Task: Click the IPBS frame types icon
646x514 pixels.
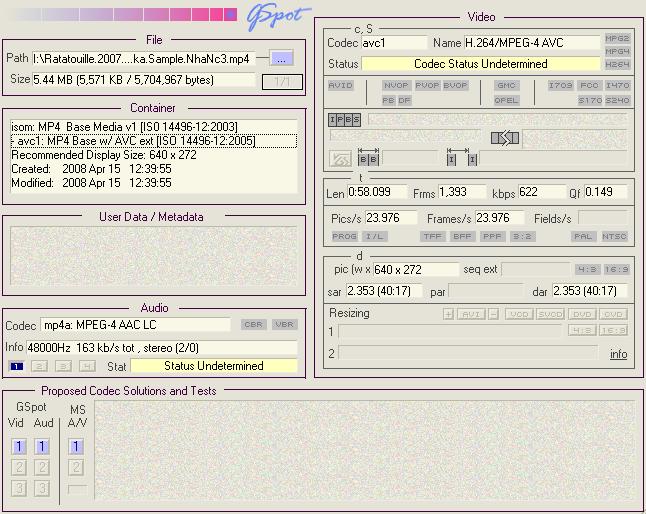Action: [344, 120]
